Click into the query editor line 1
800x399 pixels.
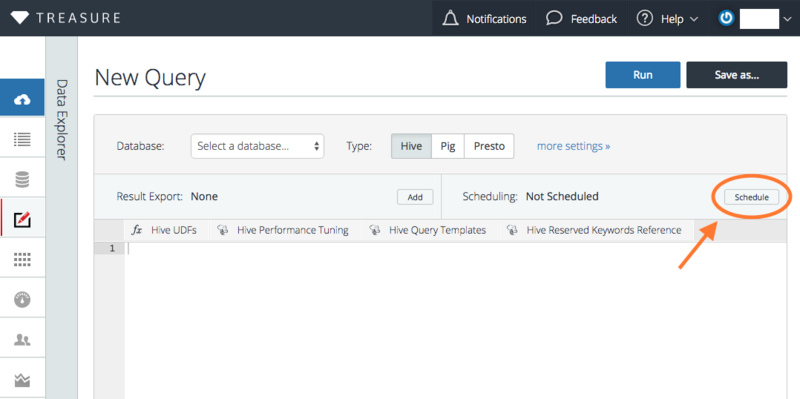[455, 248]
